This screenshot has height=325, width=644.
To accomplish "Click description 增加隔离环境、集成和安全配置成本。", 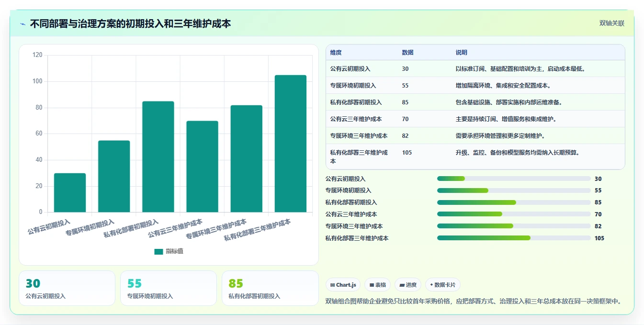I will (503, 86).
